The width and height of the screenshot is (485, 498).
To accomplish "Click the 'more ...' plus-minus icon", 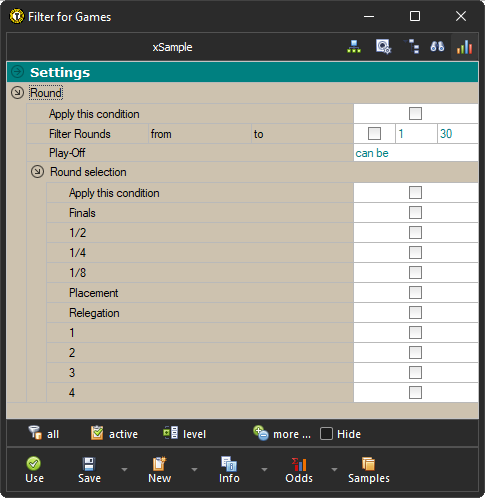I will click(x=261, y=433).
